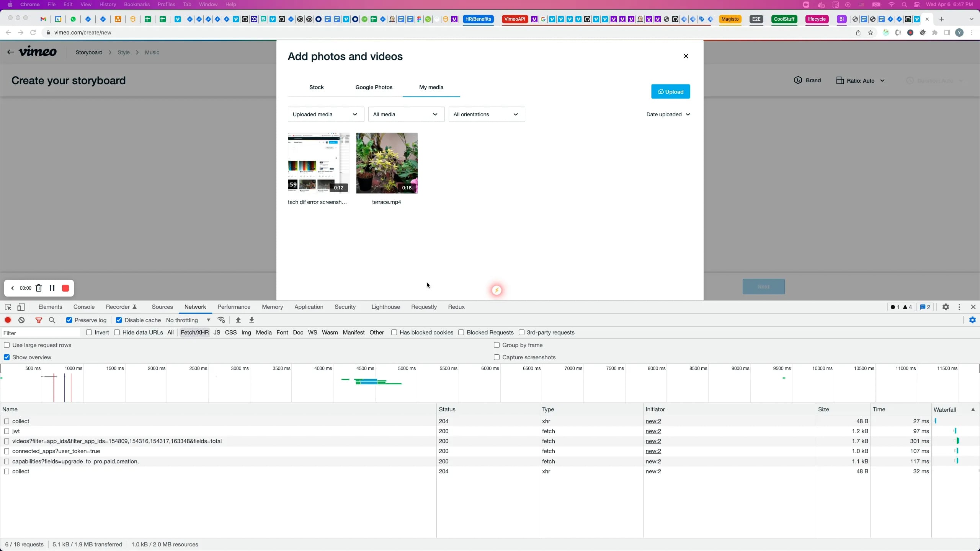The height and width of the screenshot is (551, 980).
Task: Toggle Preserve log checkbox
Action: pyautogui.click(x=69, y=320)
